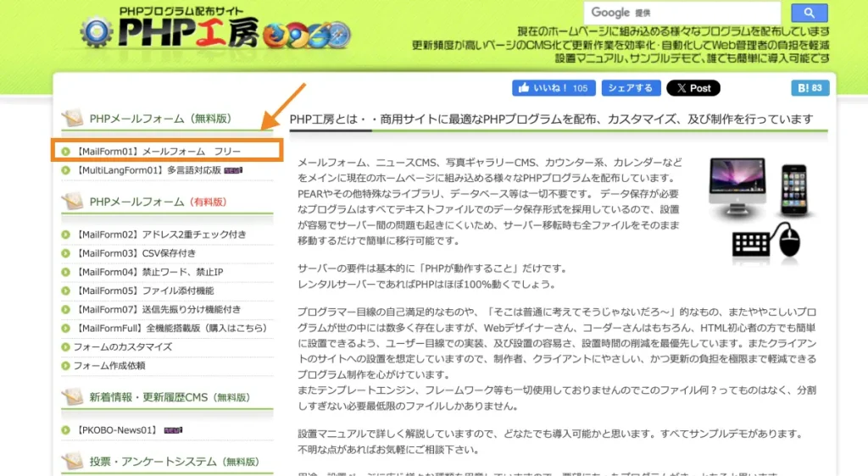This screenshot has height=476, width=868.
Task: Open MailForm07 送信先振り分け機能付き link
Action: [159, 309]
